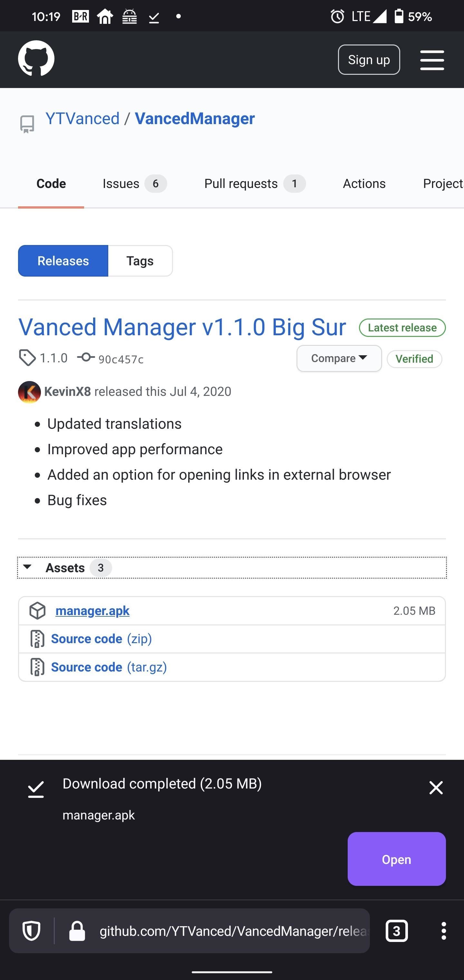Open the browser three-dot menu

(x=443, y=931)
